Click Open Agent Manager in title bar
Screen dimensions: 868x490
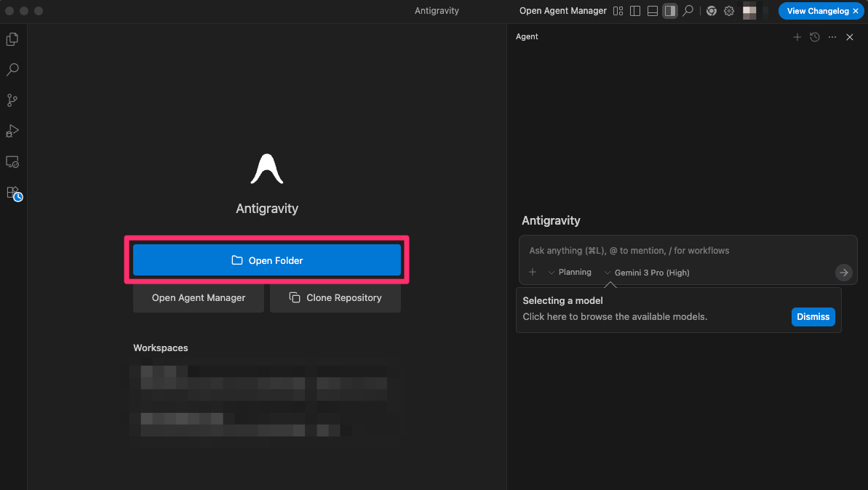tap(563, 10)
